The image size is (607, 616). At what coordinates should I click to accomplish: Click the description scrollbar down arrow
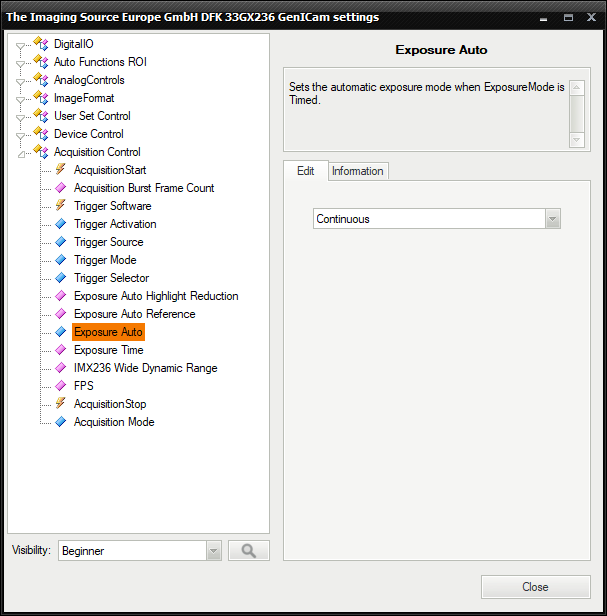click(576, 140)
